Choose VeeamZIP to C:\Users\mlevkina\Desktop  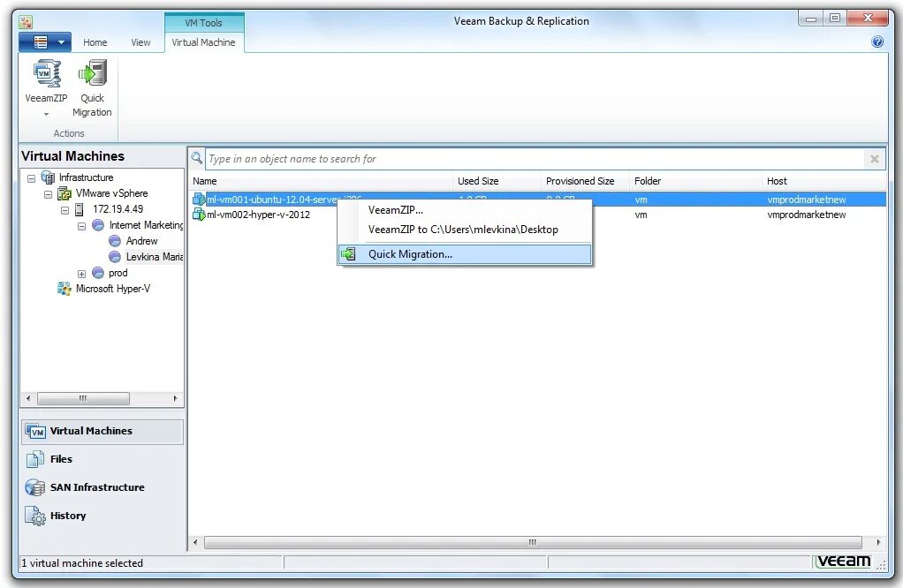[465, 230]
